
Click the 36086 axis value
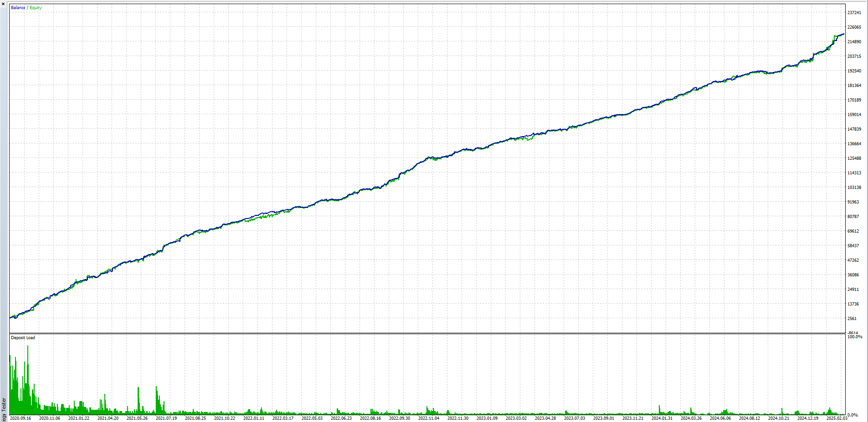point(853,275)
